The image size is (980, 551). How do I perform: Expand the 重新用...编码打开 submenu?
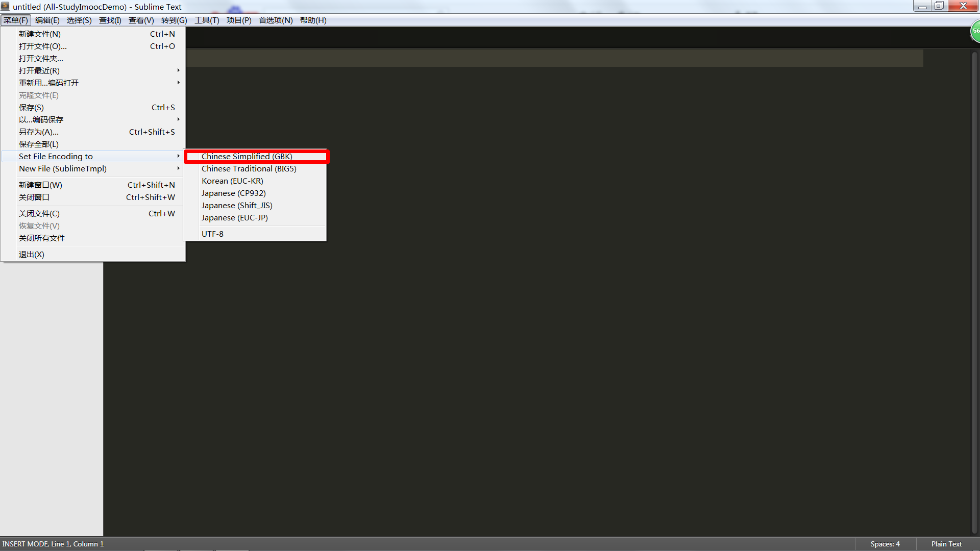[x=178, y=83]
